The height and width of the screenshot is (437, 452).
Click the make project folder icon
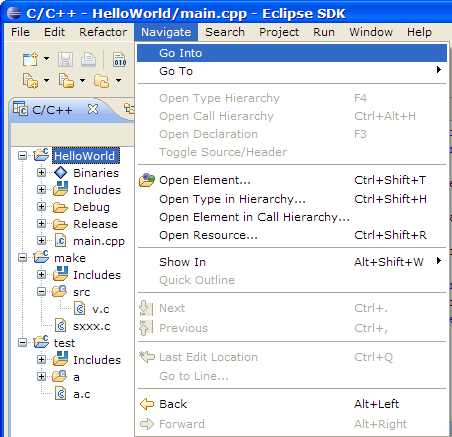point(41,257)
